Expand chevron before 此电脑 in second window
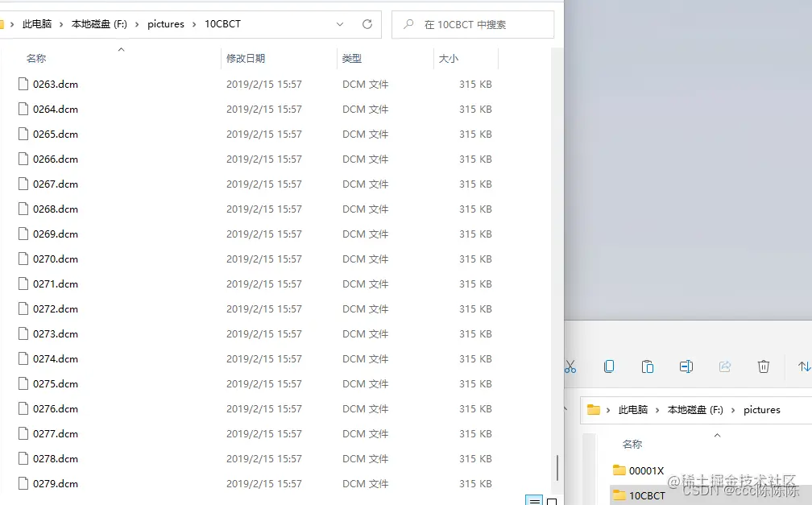The height and width of the screenshot is (505, 812). point(608,410)
